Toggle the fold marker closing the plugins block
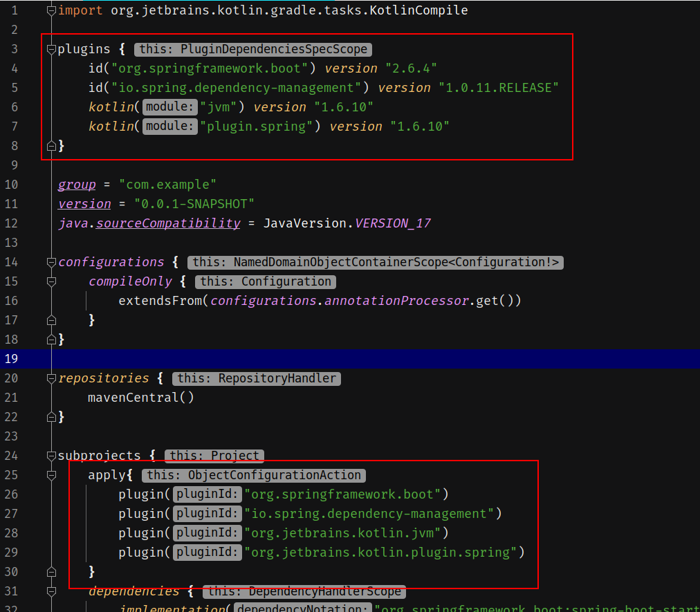Viewport: 700px width, 612px height. [50, 145]
